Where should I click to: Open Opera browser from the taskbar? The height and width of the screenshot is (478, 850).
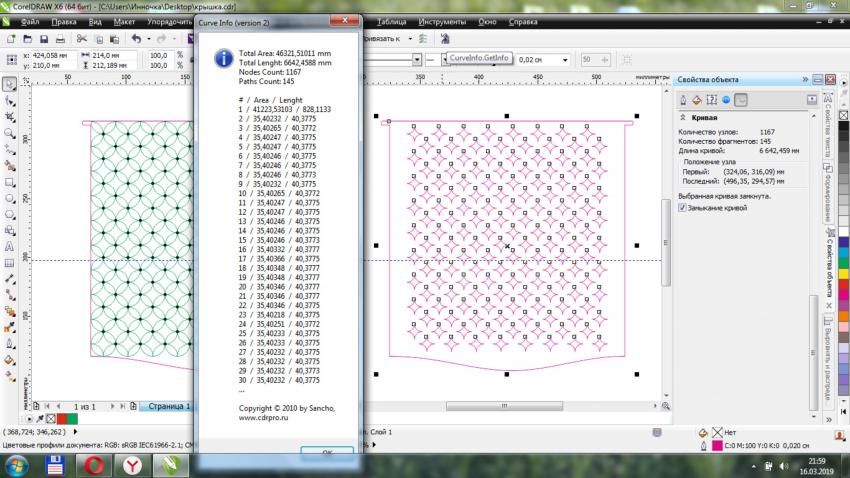pos(93,463)
